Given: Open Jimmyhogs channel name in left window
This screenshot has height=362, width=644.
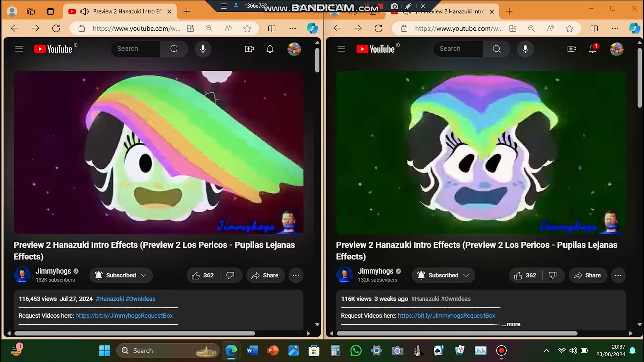Looking at the screenshot, I should pos(52,271).
